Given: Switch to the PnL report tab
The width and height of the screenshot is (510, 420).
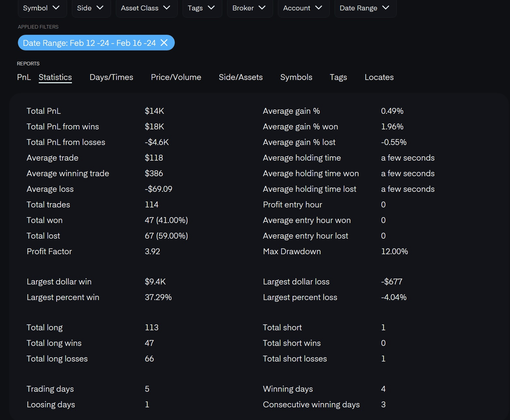Looking at the screenshot, I should pyautogui.click(x=24, y=77).
